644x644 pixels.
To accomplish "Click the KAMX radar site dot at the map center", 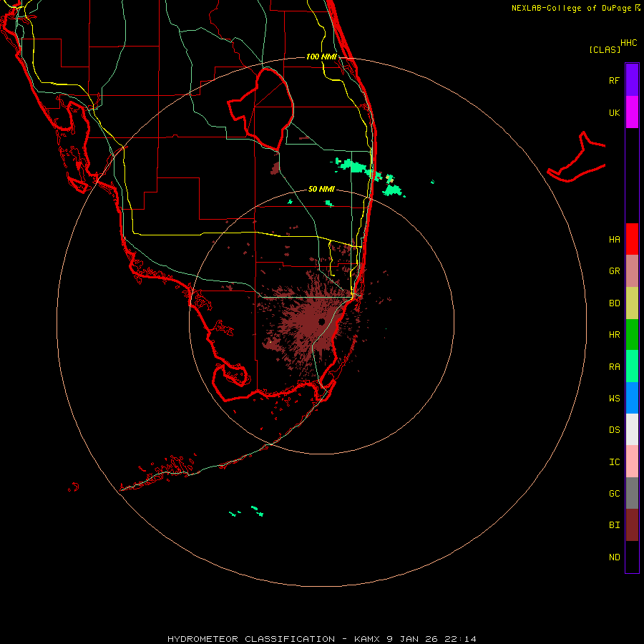I will tap(321, 321).
